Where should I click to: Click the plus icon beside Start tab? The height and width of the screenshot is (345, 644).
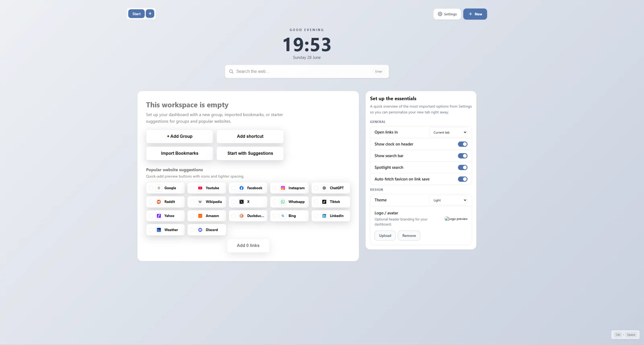[150, 14]
